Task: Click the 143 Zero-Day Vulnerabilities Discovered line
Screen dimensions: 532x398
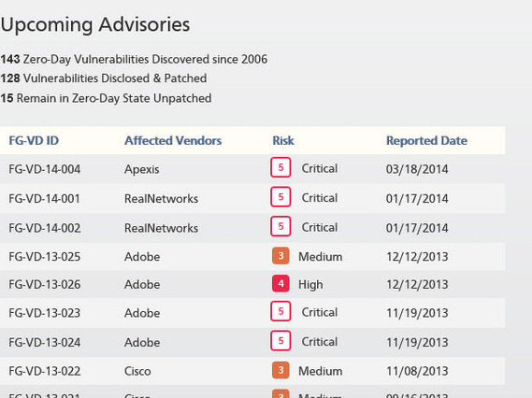Action: click(134, 60)
